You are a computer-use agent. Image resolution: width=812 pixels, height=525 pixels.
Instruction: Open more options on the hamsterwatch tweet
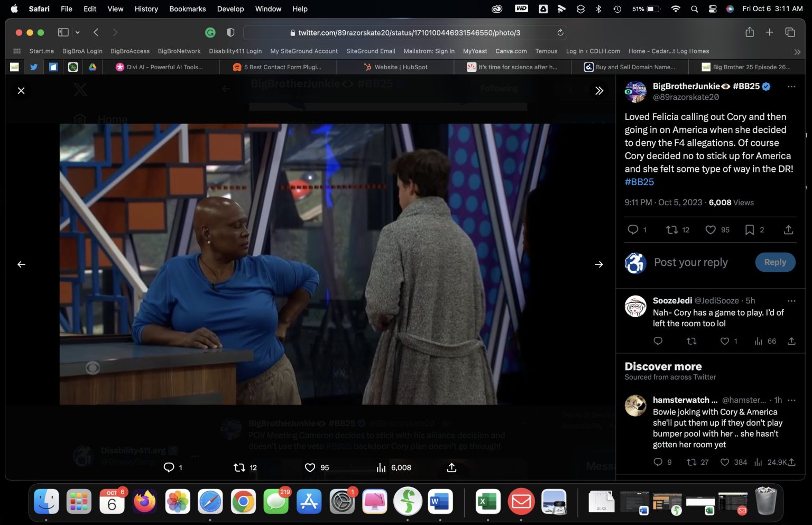pos(791,400)
